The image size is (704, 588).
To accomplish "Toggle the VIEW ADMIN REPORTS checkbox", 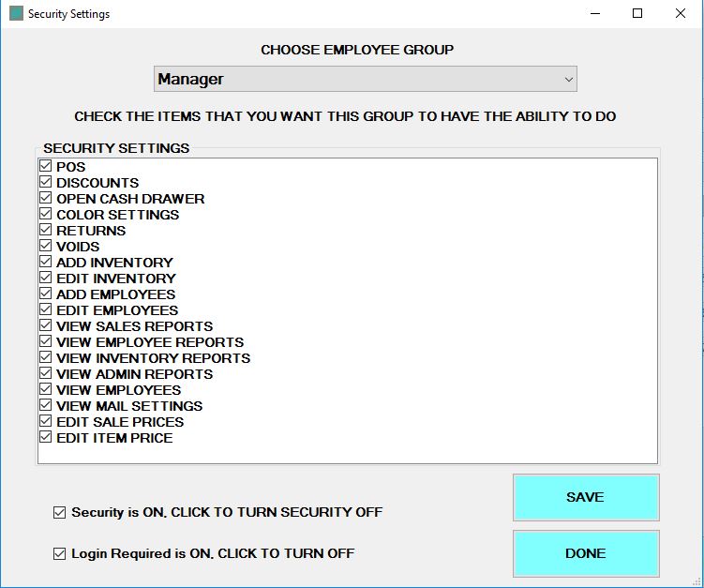I will 45,374.
